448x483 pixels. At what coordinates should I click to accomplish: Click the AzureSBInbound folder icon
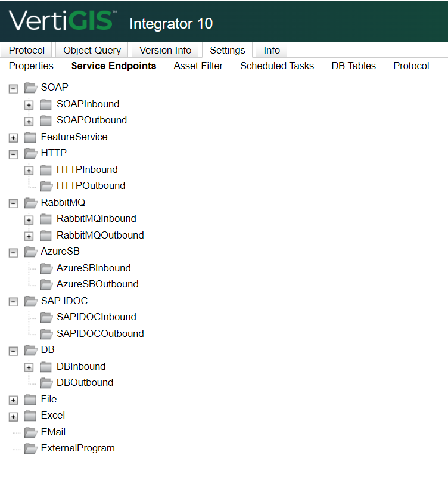tap(46, 268)
